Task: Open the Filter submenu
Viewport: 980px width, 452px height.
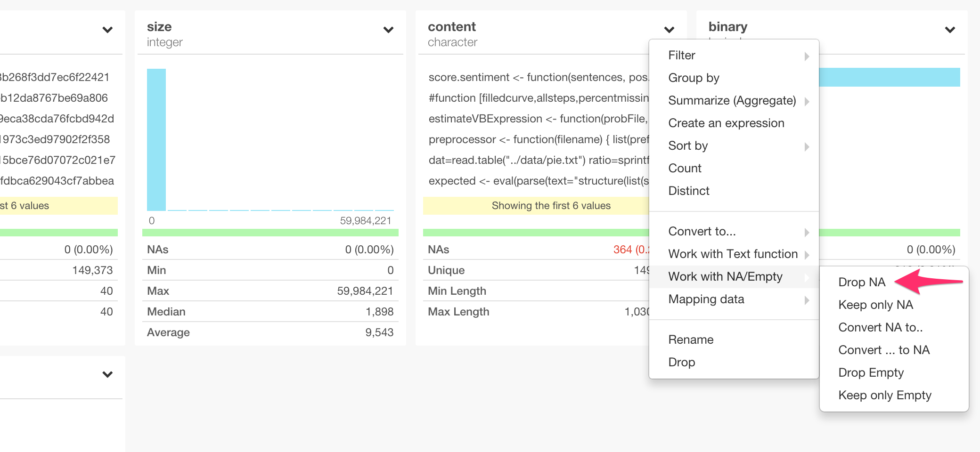Action: 681,55
